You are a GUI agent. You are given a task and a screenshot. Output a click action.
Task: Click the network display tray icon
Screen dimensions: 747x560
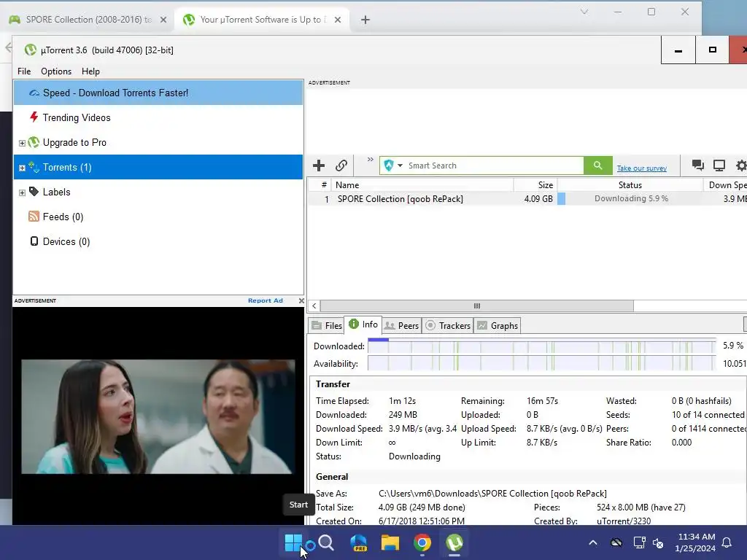tap(639, 542)
